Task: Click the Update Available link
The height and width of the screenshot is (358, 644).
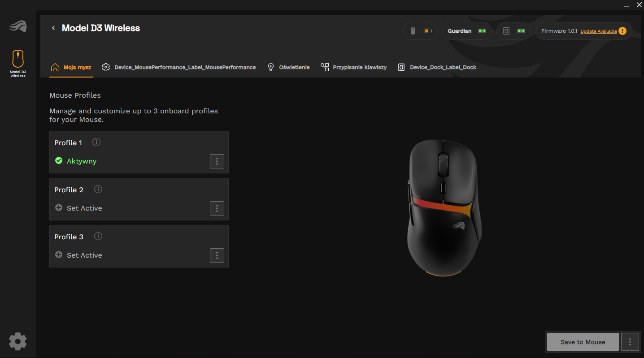Action: tap(599, 31)
